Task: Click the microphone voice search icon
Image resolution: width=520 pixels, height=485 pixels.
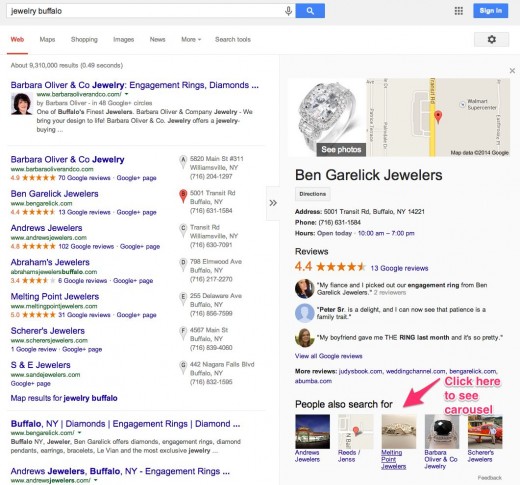Action: coord(289,11)
